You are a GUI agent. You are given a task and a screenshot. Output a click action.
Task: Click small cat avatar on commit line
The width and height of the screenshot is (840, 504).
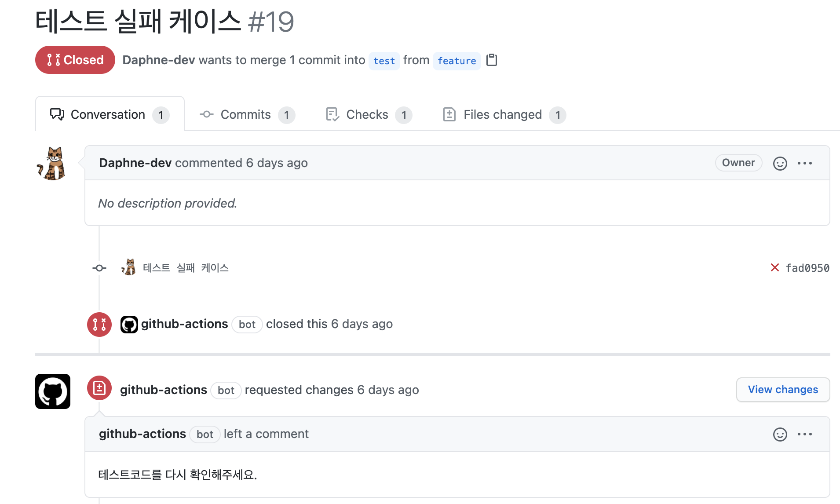click(128, 267)
